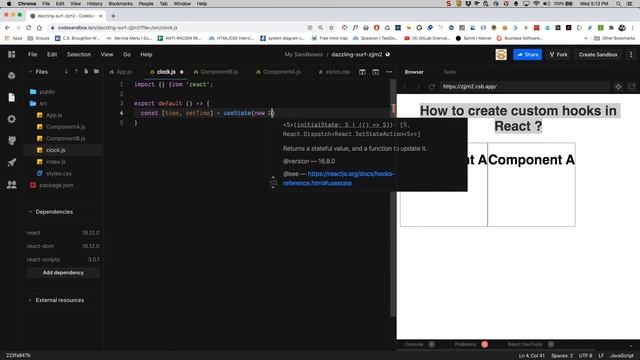Open the Selection menu in CodeSandbox
Image resolution: width=640 pixels, height=360 pixels.
click(79, 54)
